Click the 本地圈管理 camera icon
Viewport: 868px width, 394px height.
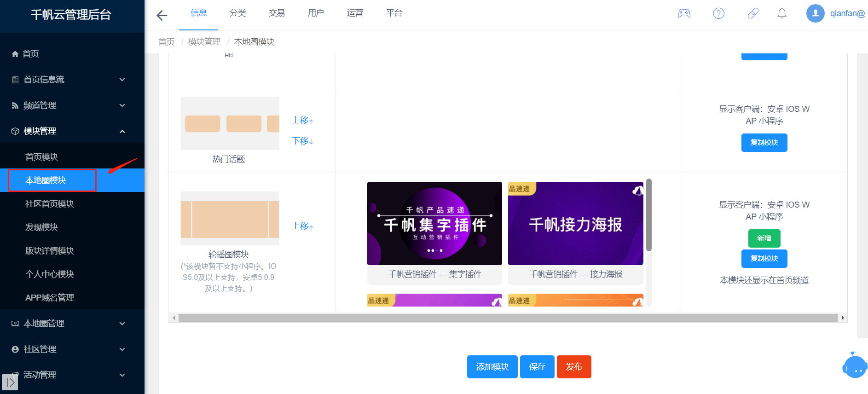(15, 324)
